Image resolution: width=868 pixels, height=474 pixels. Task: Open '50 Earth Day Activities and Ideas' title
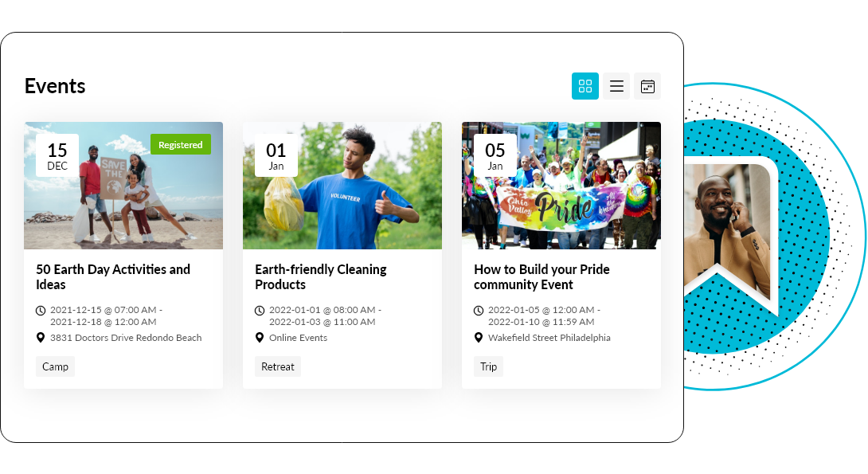[x=113, y=276]
